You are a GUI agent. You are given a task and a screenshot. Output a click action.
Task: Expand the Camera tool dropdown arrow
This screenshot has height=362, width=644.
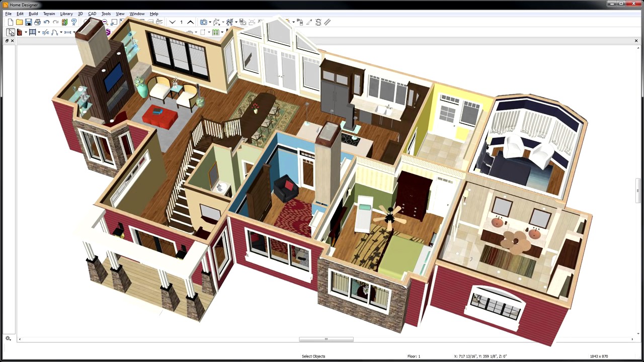[x=210, y=22]
